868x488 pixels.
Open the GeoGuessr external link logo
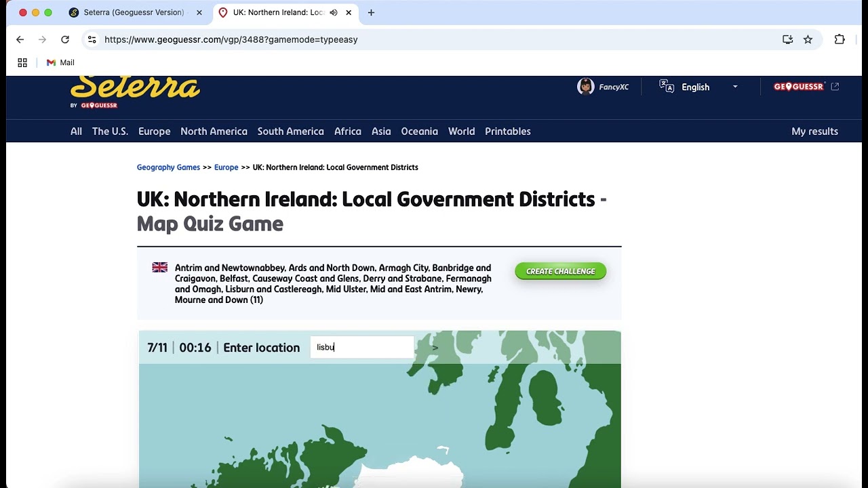[x=806, y=87]
